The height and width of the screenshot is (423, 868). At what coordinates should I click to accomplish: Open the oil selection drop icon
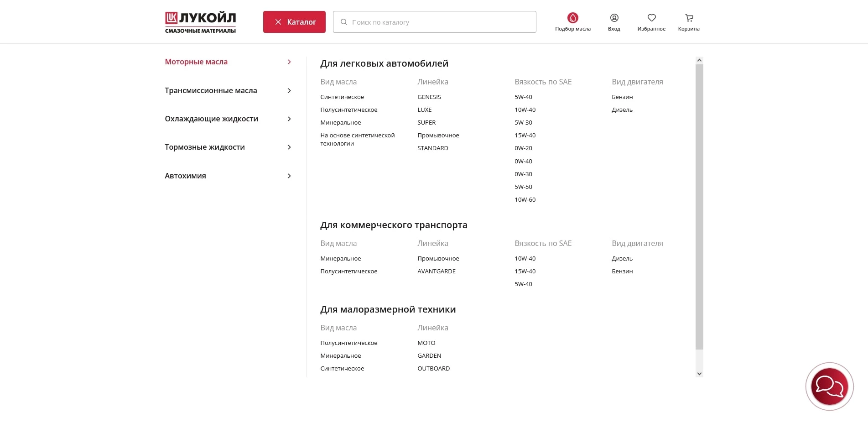point(572,18)
